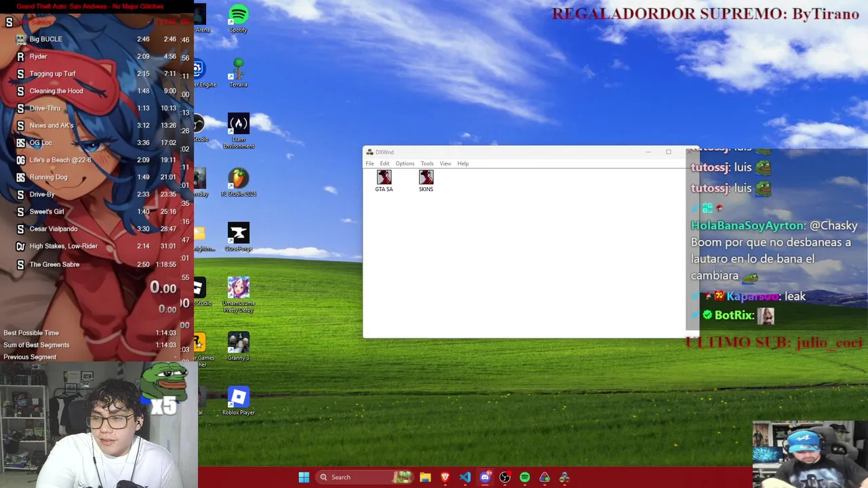This screenshot has height=488, width=868.
Task: Click the 'Cleaning the Hood' split row
Action: 97,91
